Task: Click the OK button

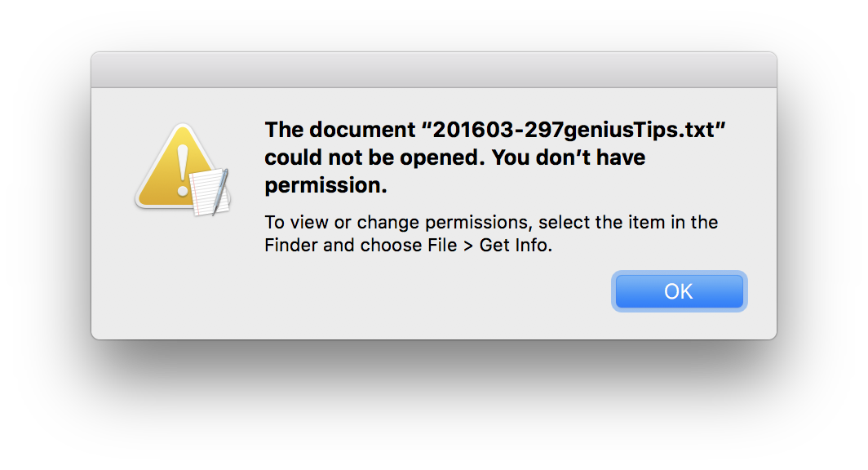Action: [679, 291]
